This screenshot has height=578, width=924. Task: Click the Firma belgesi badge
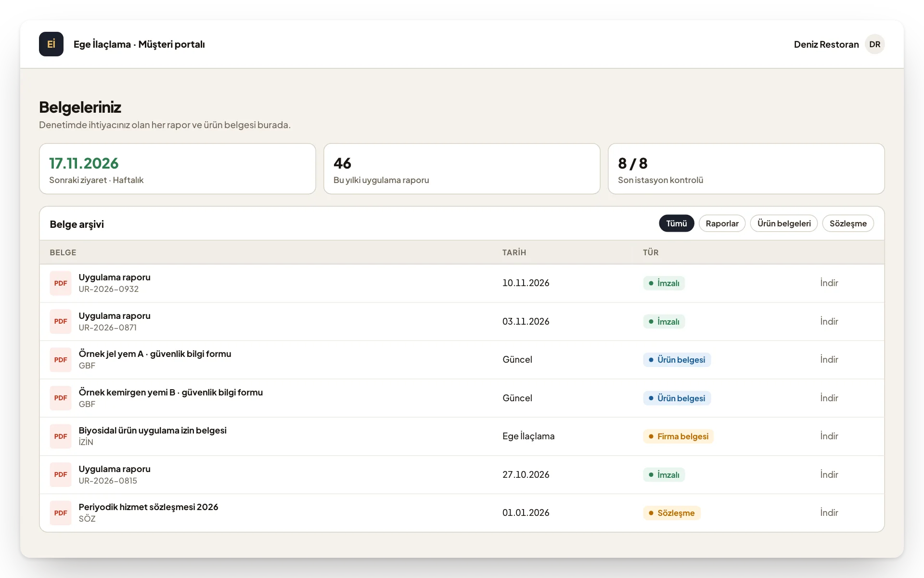(679, 436)
